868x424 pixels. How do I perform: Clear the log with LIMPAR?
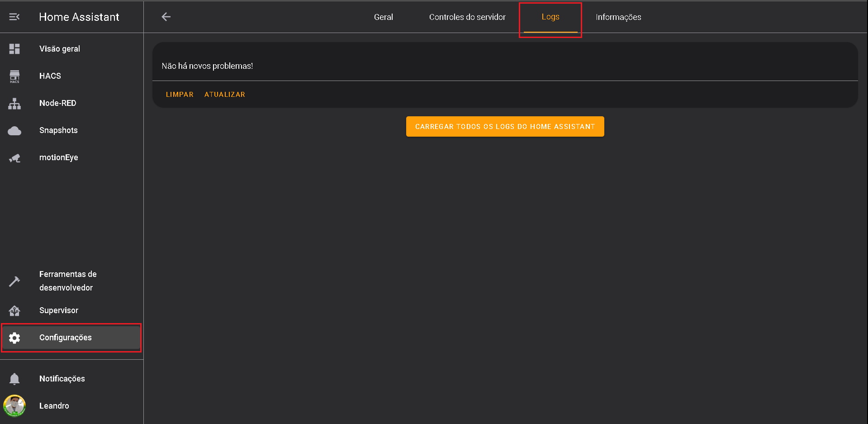[180, 95]
